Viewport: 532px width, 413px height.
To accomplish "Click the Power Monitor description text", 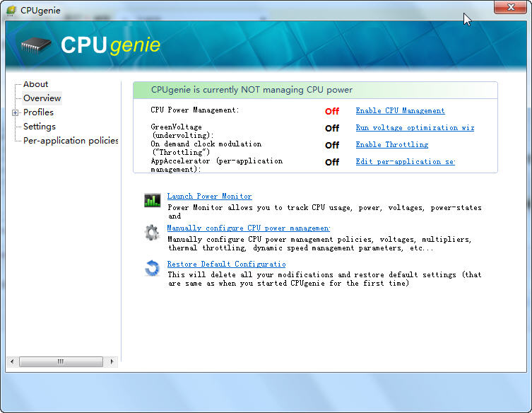I will click(x=325, y=212).
